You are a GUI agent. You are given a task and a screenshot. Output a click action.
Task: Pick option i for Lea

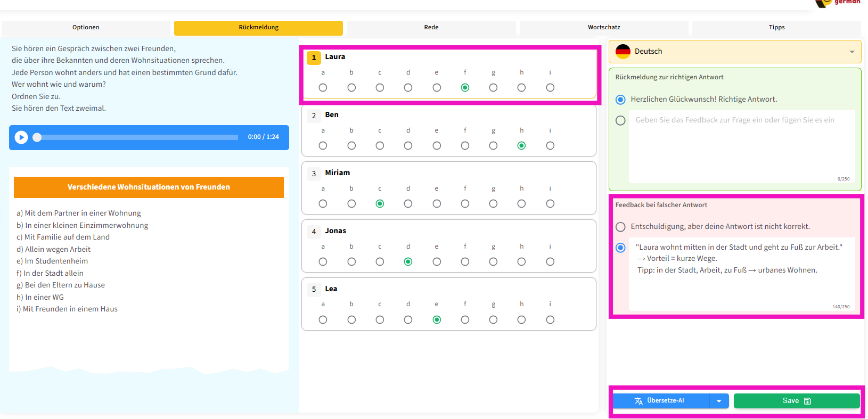(550, 320)
